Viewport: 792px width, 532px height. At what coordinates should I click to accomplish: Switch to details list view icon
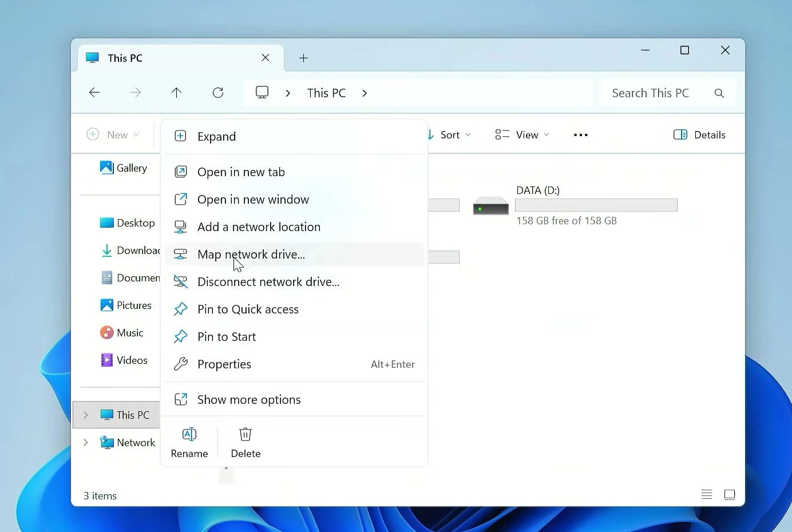pyautogui.click(x=707, y=494)
